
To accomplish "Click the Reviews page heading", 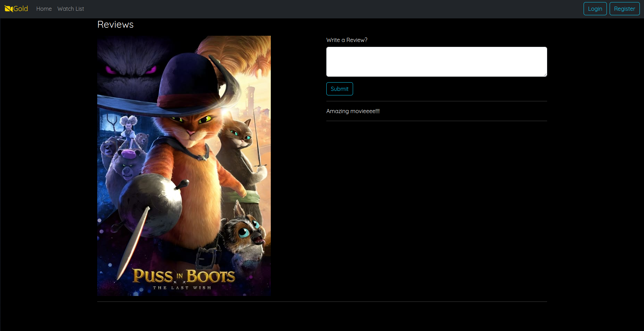I will 115,25.
